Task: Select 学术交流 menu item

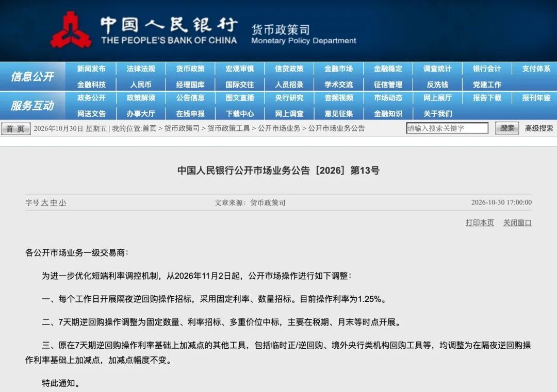Action: [x=338, y=85]
